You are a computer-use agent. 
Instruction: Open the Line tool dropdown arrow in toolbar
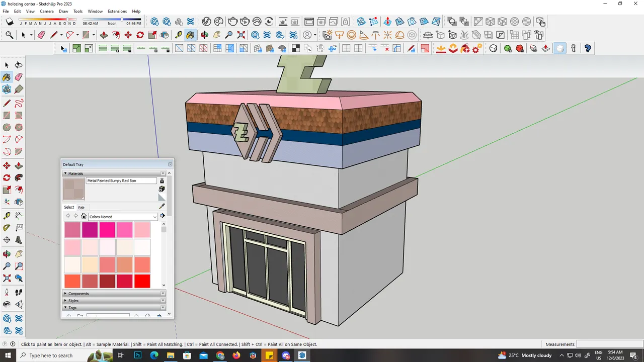click(61, 35)
